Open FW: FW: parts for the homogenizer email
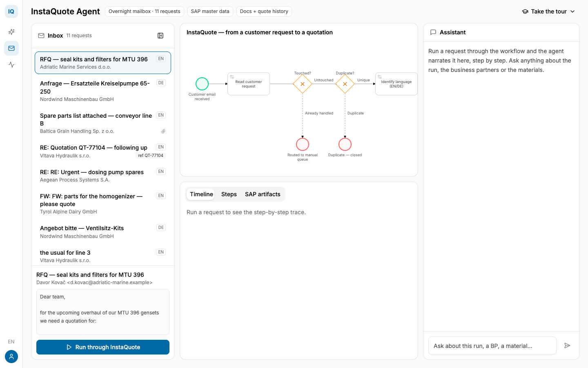Screen dimensions: 588x368 (103, 204)
